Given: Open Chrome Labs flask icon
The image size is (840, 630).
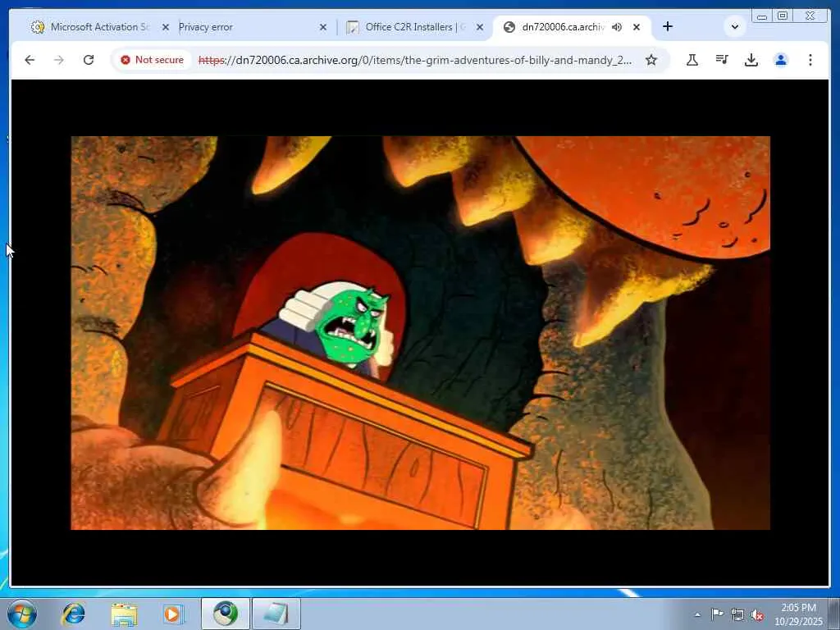Looking at the screenshot, I should 692,60.
